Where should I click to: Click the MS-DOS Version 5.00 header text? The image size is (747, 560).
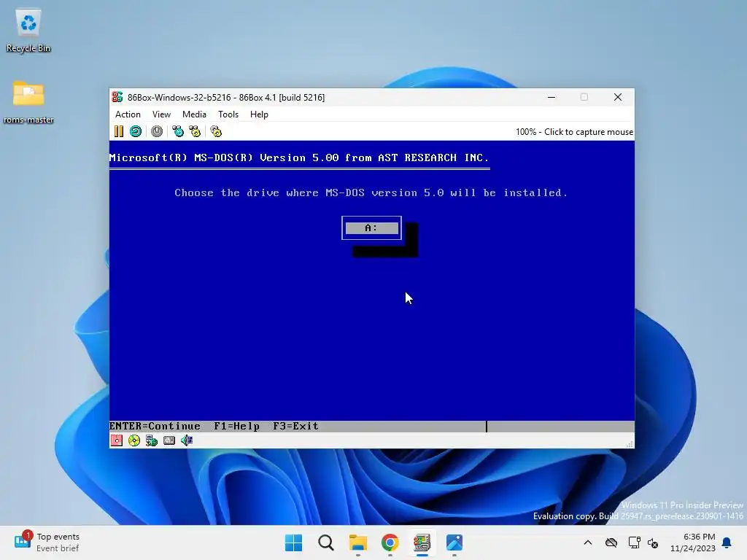click(298, 157)
